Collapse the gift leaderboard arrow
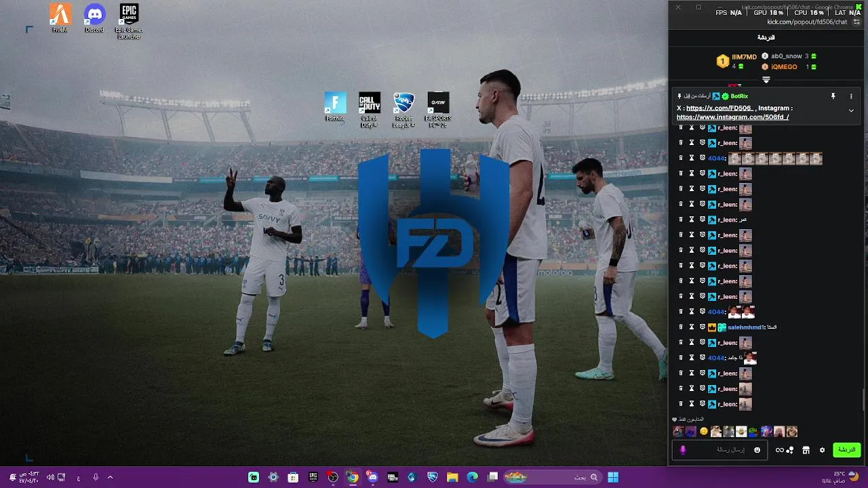This screenshot has width=868, height=488. pyautogui.click(x=766, y=80)
